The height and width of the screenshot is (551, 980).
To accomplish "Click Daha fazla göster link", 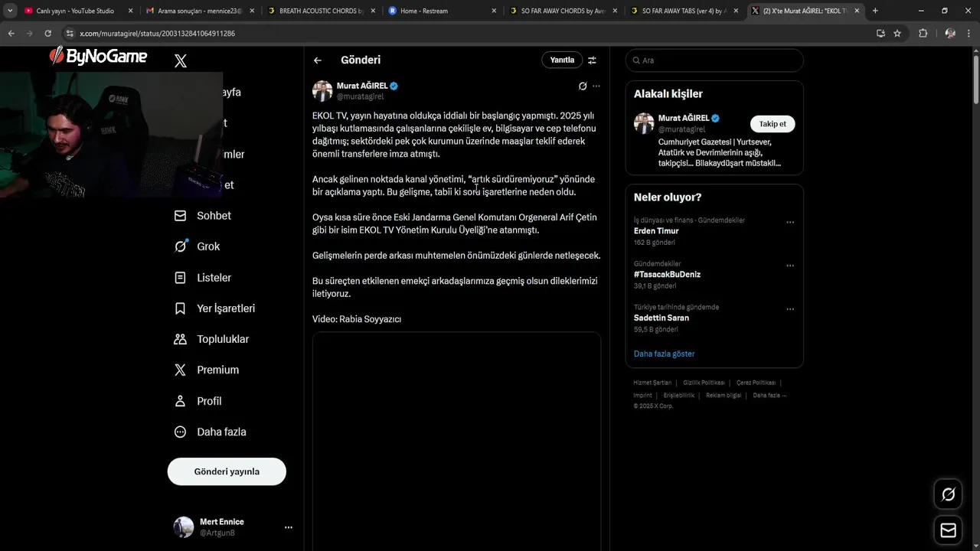I will click(x=664, y=354).
